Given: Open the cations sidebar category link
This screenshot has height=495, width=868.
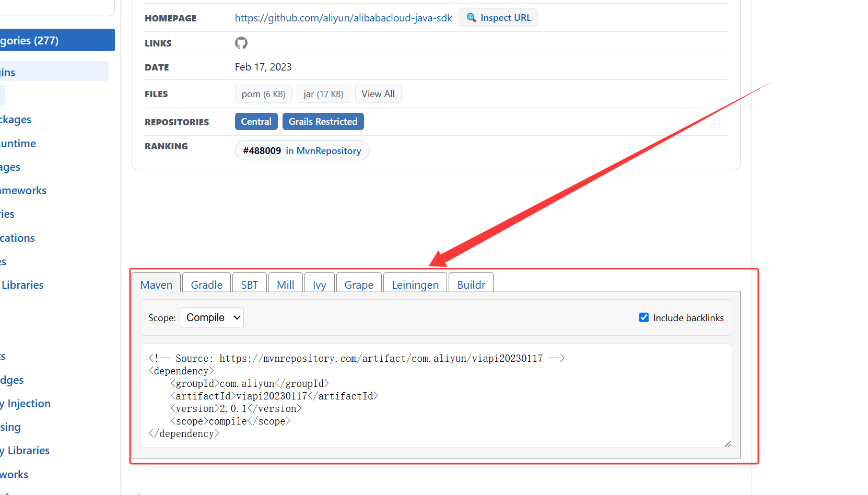Looking at the screenshot, I should pyautogui.click(x=17, y=238).
